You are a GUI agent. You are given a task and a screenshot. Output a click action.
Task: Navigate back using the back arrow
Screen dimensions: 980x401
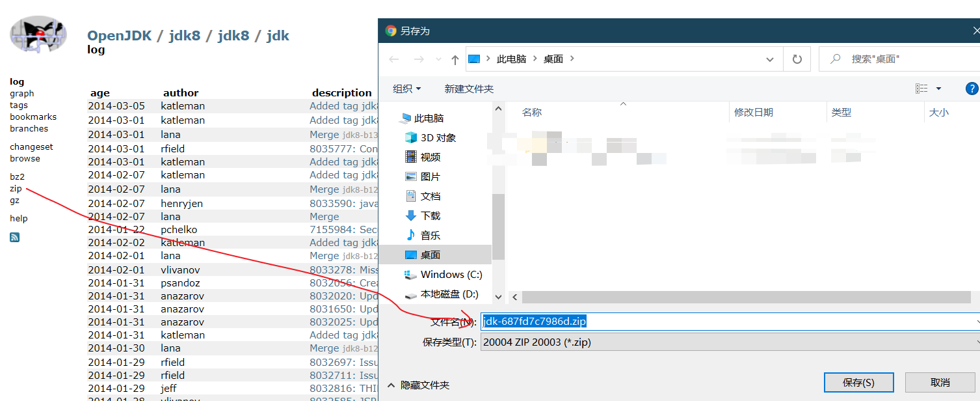click(393, 59)
